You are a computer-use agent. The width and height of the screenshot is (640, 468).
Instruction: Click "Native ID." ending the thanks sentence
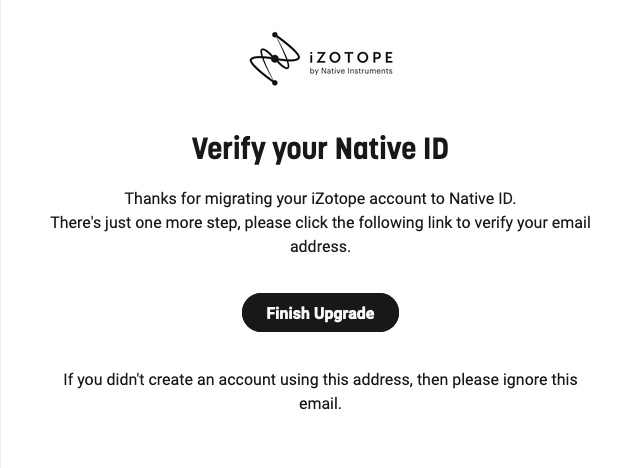coord(482,198)
